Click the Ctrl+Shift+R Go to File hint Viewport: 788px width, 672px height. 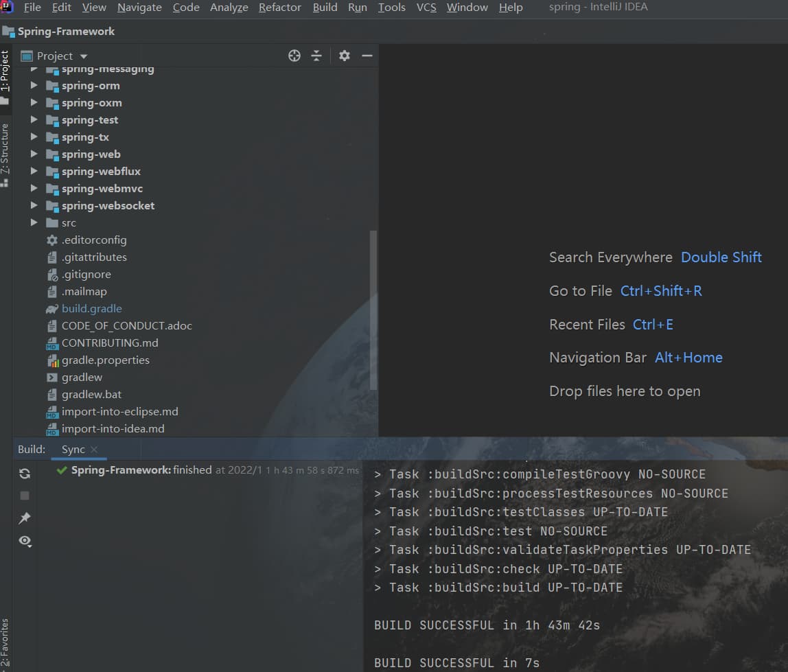[662, 291]
